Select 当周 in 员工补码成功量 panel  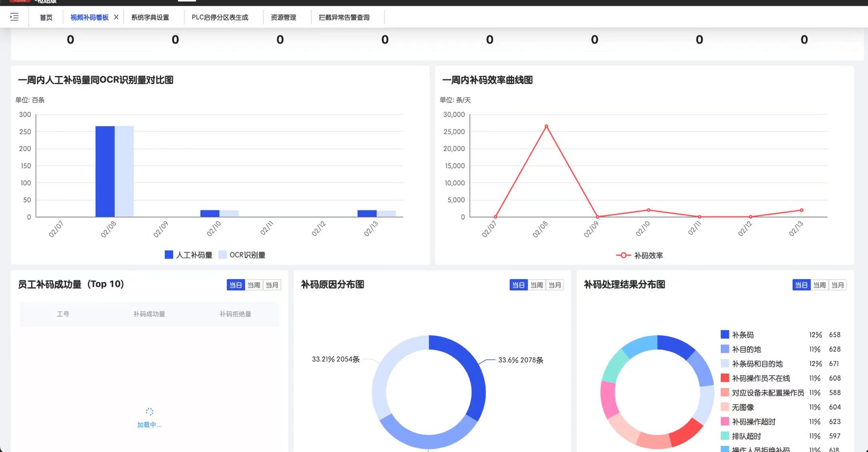tap(254, 285)
